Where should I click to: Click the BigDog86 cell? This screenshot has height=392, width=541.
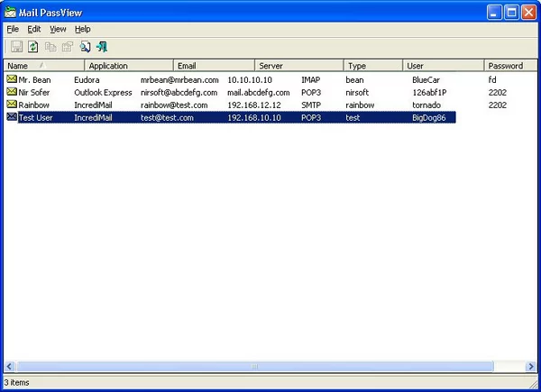429,117
